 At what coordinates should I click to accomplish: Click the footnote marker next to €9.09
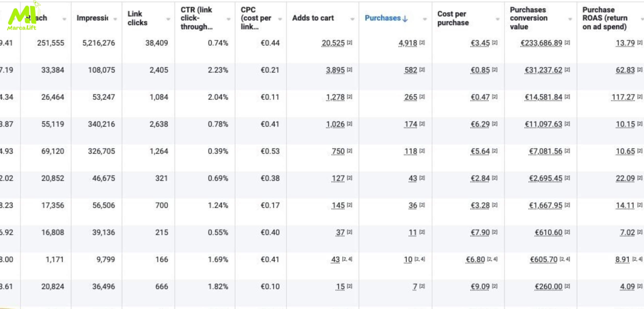click(495, 286)
